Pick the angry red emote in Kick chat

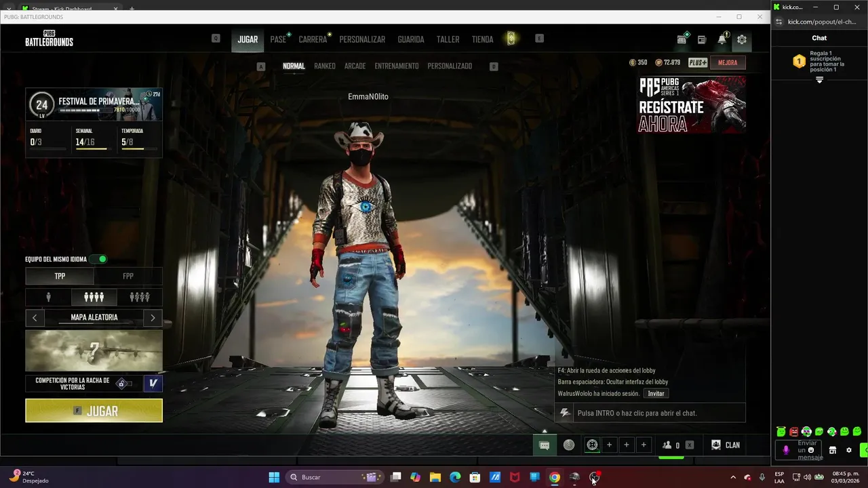pyautogui.click(x=793, y=432)
